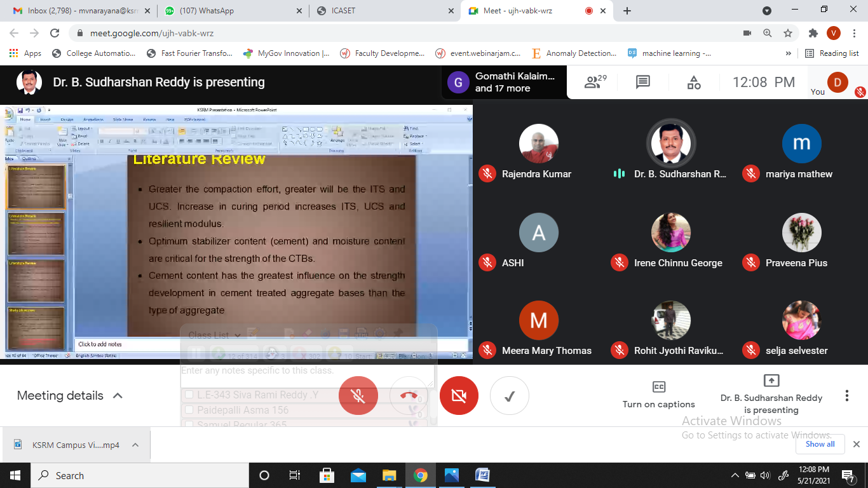Open MyGov Innovation bookmark
868x488 pixels.
pyautogui.click(x=286, y=53)
